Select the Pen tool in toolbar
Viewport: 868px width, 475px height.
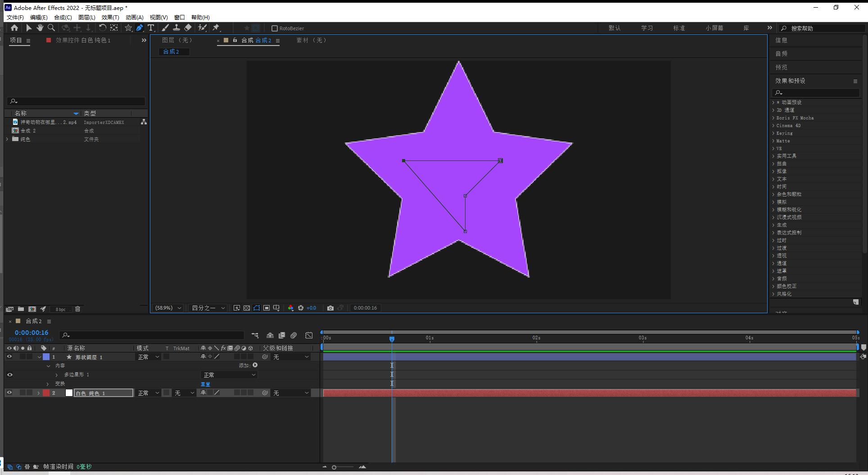point(140,28)
